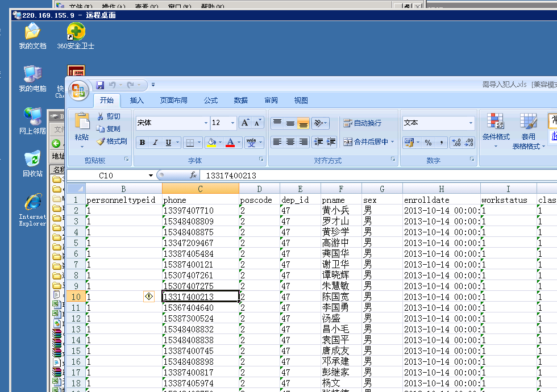The height and width of the screenshot is (392, 557).
Task: Click the Name Box showing C10
Action: click(x=106, y=176)
